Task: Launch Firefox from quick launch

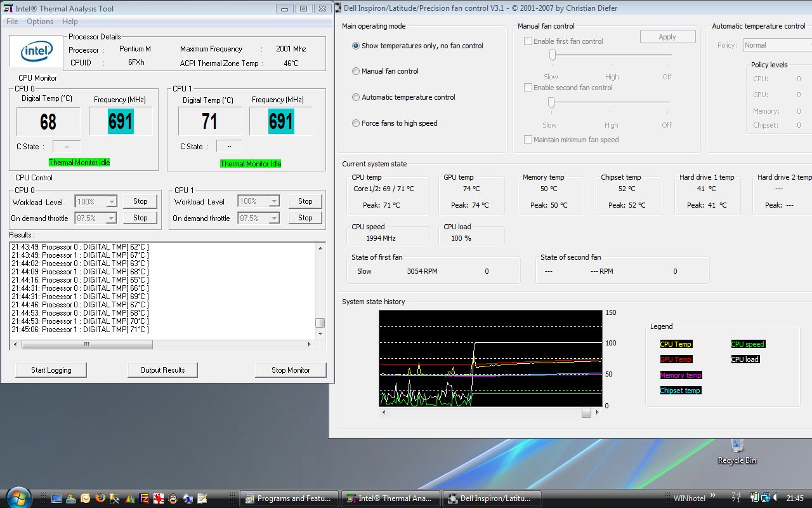Action: (100, 498)
